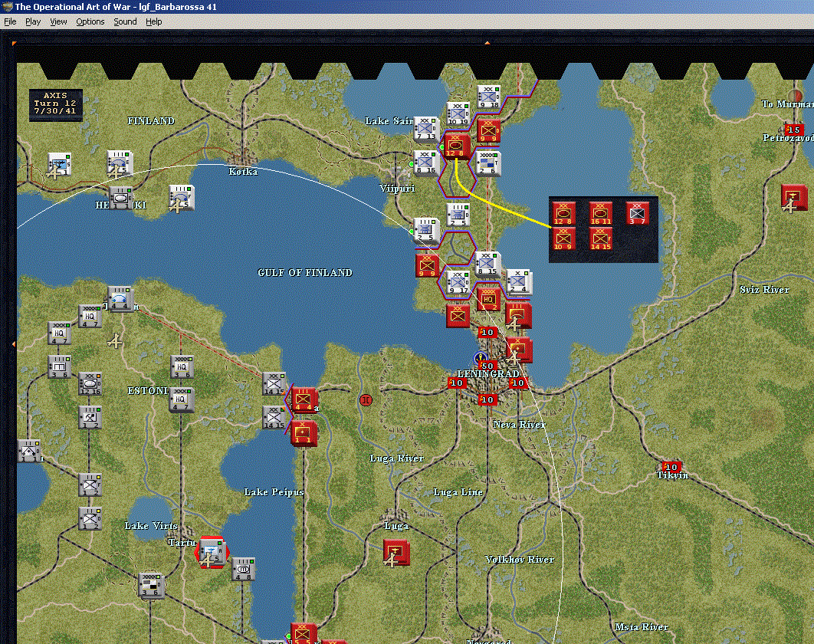Pick the 16 11 armored unit in stack popup
The image size is (814, 644).
pos(599,213)
